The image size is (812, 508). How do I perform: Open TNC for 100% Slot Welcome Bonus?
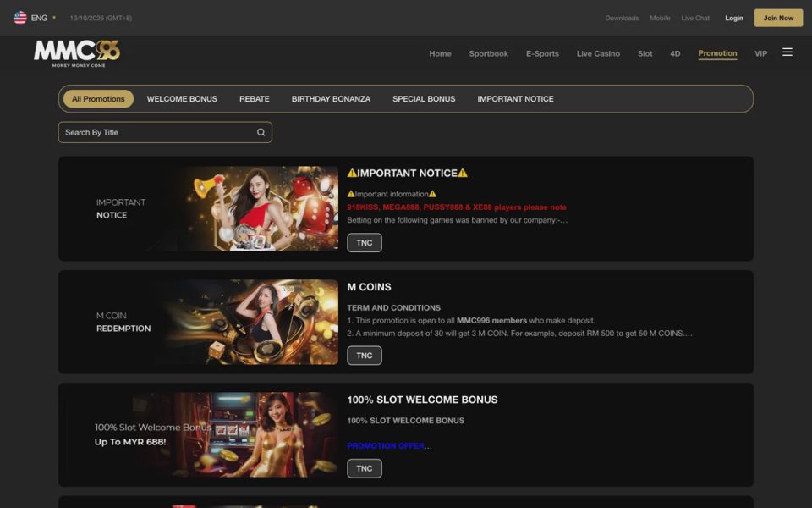365,468
